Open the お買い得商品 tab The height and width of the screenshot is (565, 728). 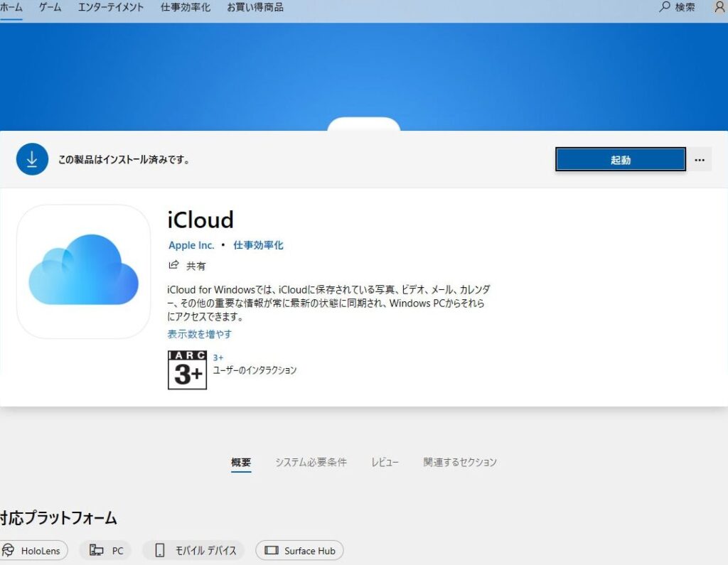[255, 7]
